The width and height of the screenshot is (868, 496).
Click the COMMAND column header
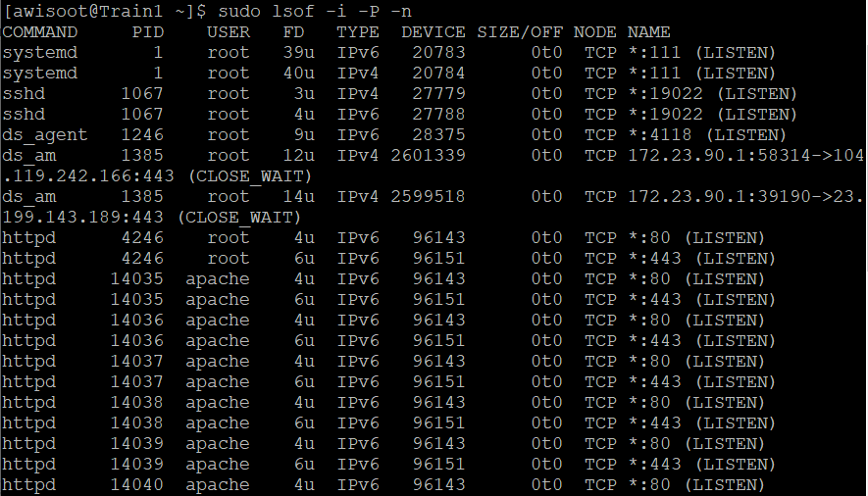pyautogui.click(x=40, y=32)
